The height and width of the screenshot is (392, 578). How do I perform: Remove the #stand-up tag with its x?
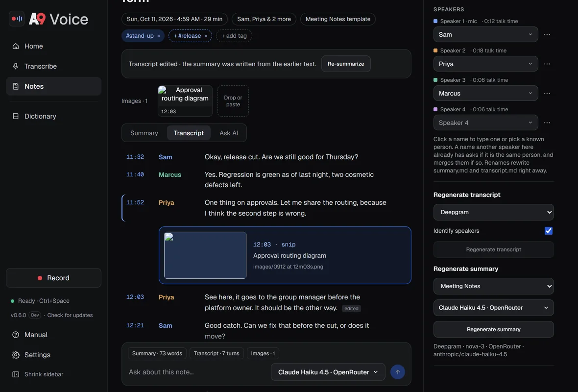coord(159,36)
